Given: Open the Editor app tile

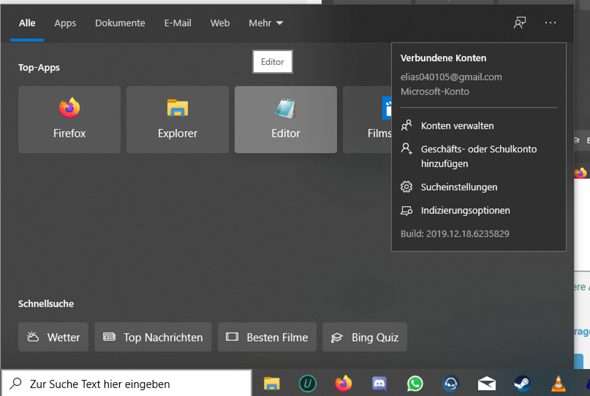Looking at the screenshot, I should click(286, 119).
